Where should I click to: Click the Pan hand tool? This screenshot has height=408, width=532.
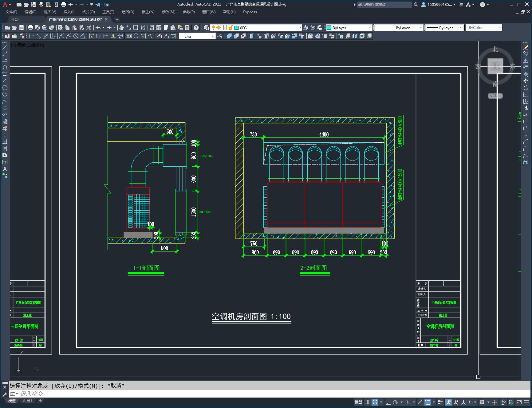122,28
